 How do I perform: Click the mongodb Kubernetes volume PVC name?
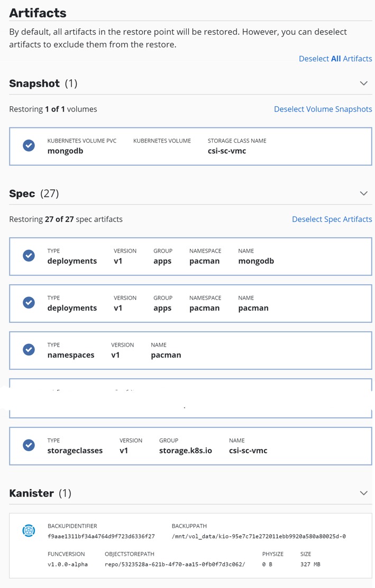(65, 151)
